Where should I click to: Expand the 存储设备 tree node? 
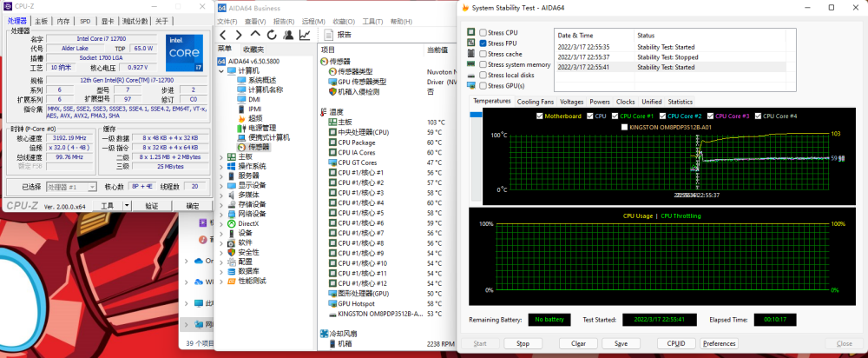coord(222,204)
